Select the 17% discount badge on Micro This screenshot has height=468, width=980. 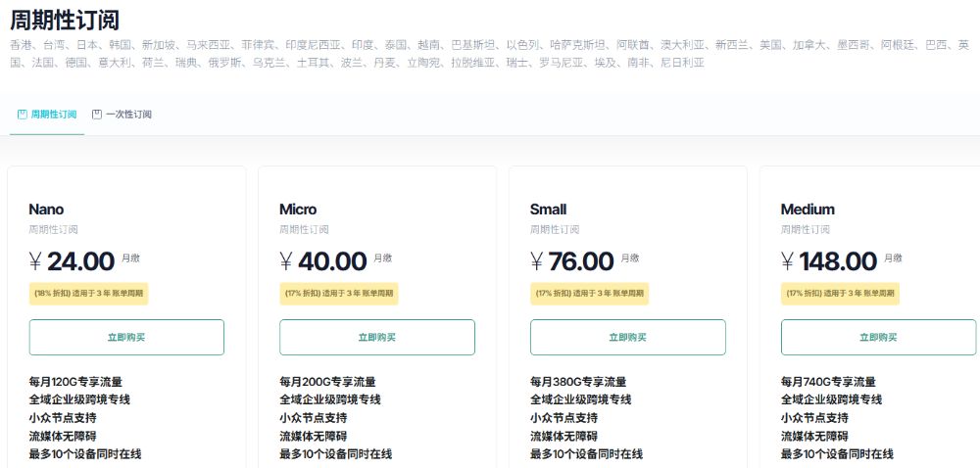click(x=339, y=294)
